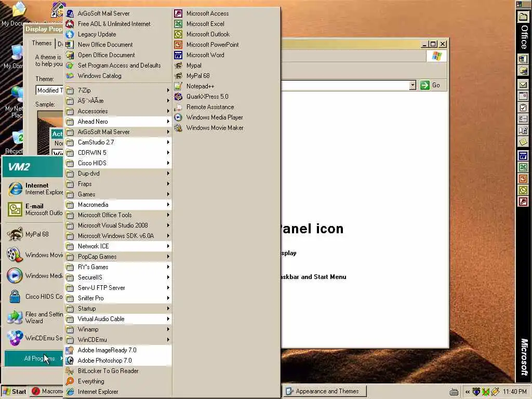Click the address bar input field
The image size is (532, 399).
(x=345, y=85)
